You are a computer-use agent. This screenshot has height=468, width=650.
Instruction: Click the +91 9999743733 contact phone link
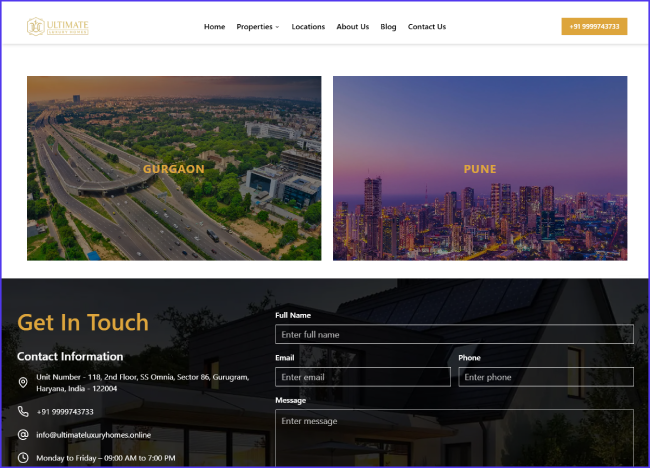pos(65,412)
